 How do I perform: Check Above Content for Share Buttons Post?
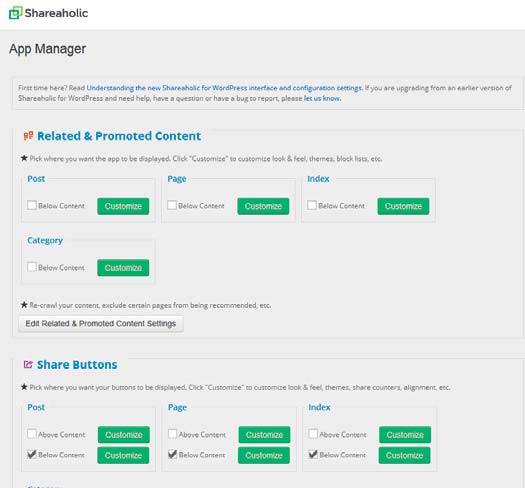point(32,434)
